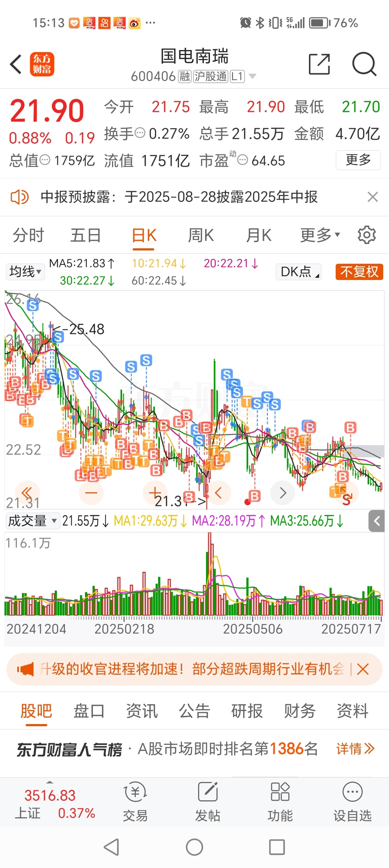Switch to the 研报 tab
Viewport: 389px width, 868px height.
tap(247, 711)
